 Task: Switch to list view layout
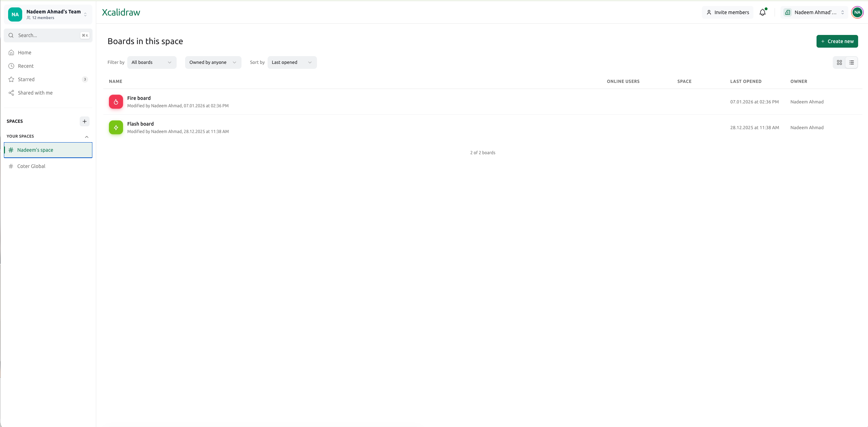pyautogui.click(x=851, y=62)
